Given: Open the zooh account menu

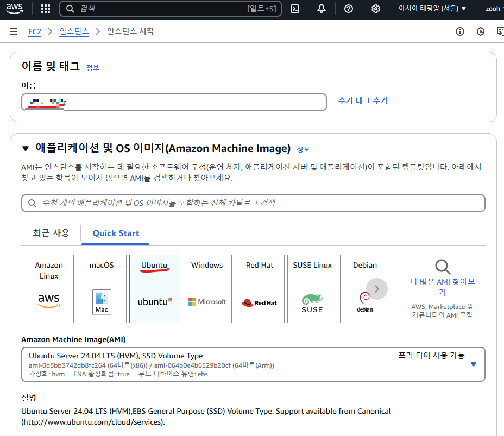Looking at the screenshot, I should [x=494, y=9].
